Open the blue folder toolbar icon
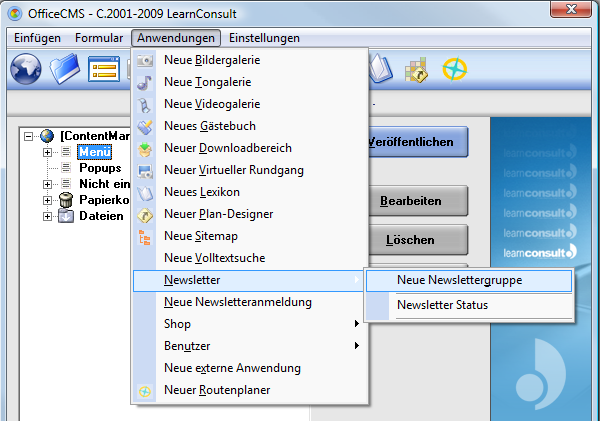 [x=65, y=69]
